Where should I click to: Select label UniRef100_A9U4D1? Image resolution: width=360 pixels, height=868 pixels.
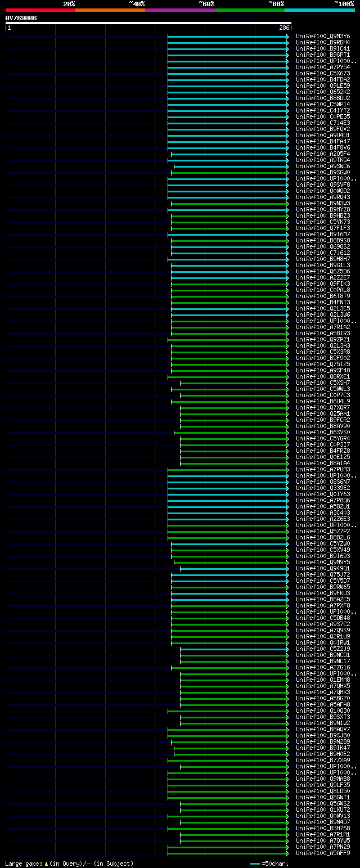pyautogui.click(x=323, y=135)
